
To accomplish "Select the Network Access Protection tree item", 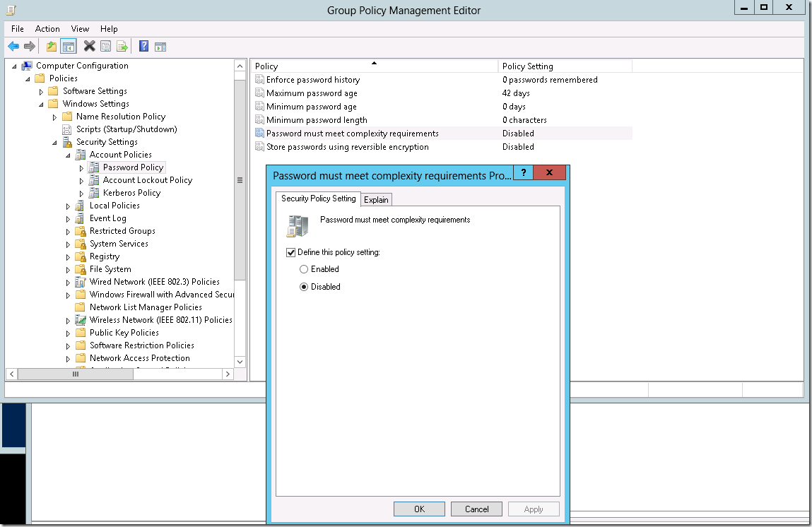I will click(x=140, y=358).
